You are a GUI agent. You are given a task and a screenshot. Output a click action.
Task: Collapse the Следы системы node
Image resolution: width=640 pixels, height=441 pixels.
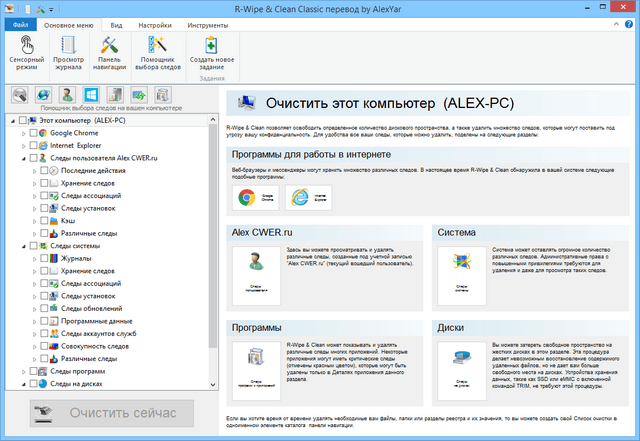tap(24, 246)
